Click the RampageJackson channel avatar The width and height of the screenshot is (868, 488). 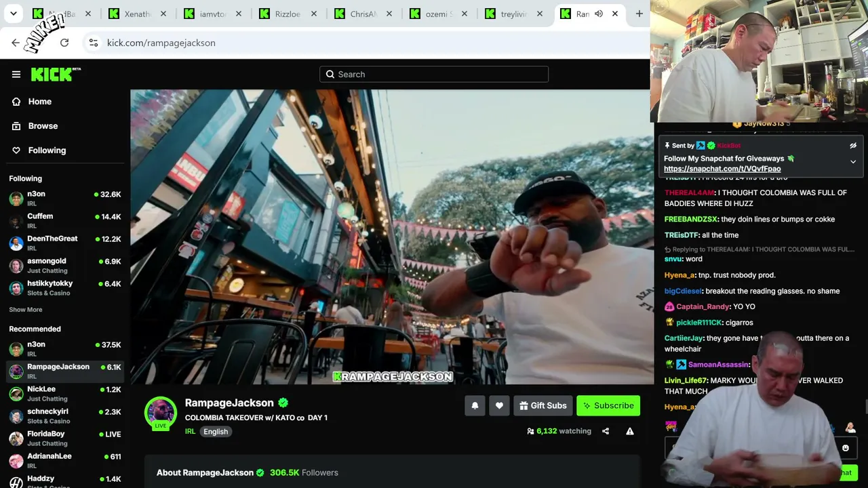(x=161, y=412)
